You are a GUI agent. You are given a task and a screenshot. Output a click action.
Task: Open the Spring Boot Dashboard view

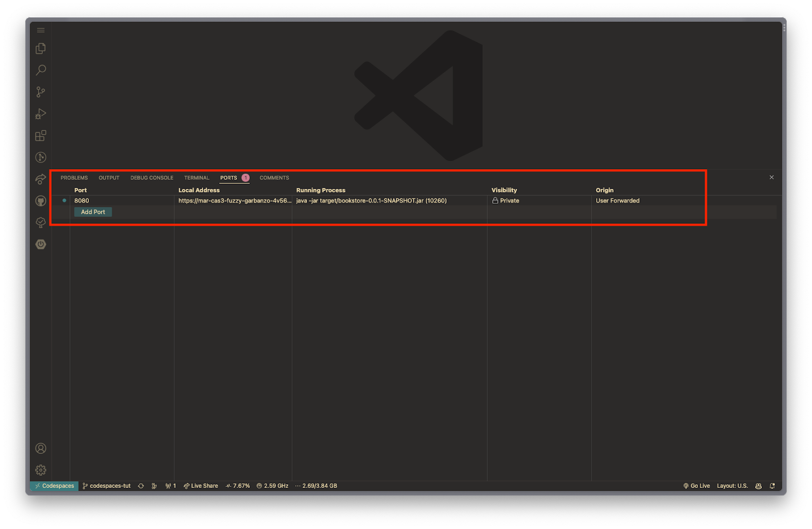coord(41,244)
